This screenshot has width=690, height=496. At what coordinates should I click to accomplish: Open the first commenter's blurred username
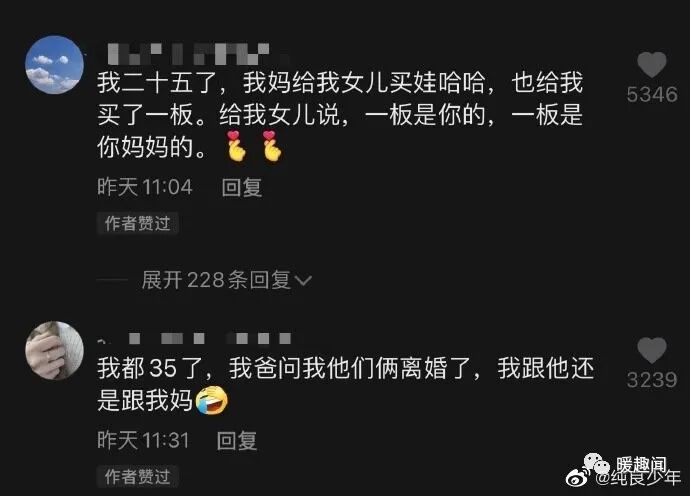coord(188,54)
